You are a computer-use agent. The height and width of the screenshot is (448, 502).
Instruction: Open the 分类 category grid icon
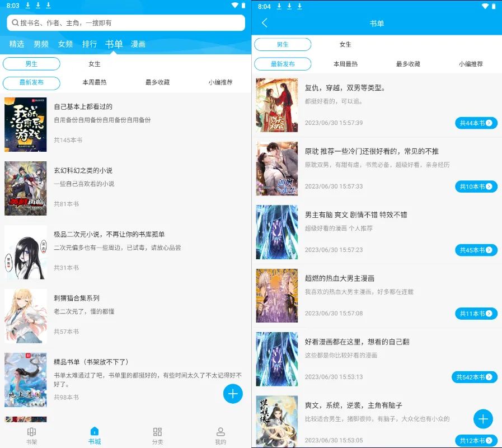coord(157,432)
